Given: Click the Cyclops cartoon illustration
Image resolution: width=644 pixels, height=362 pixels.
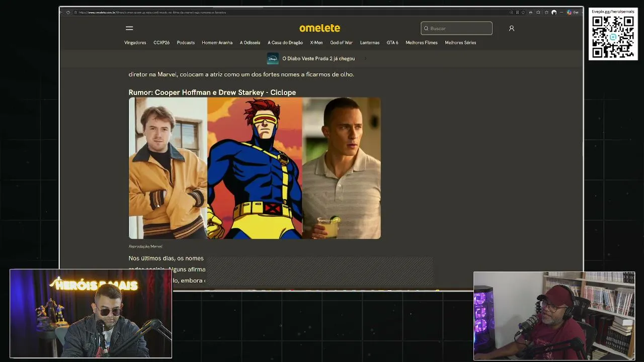Looking at the screenshot, I should point(255,168).
